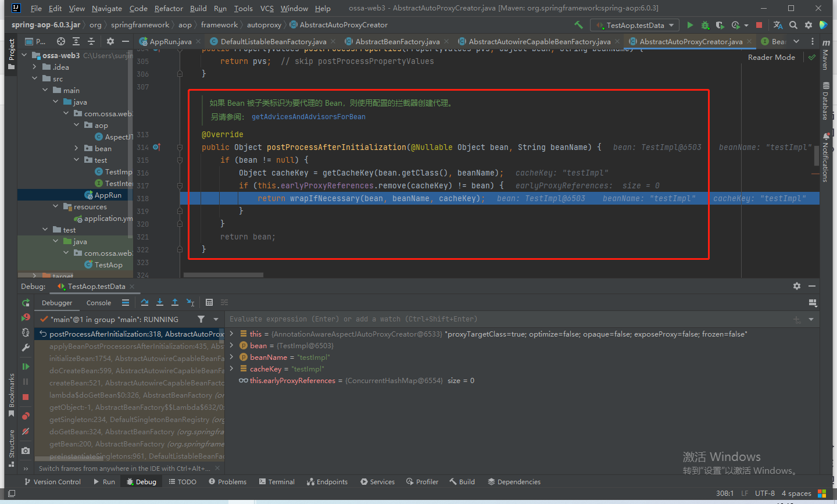This screenshot has width=837, height=504.
Task: Open thread selector dropdown in Debugger
Action: (216, 319)
